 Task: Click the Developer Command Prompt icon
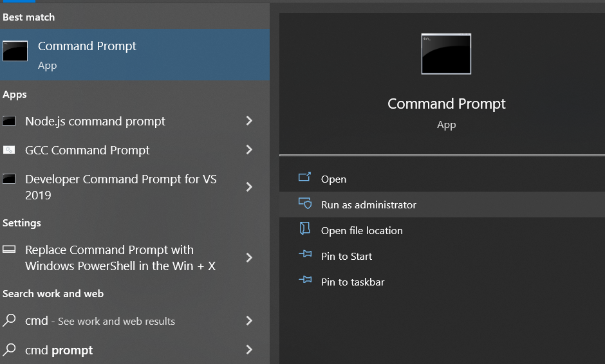click(x=9, y=179)
